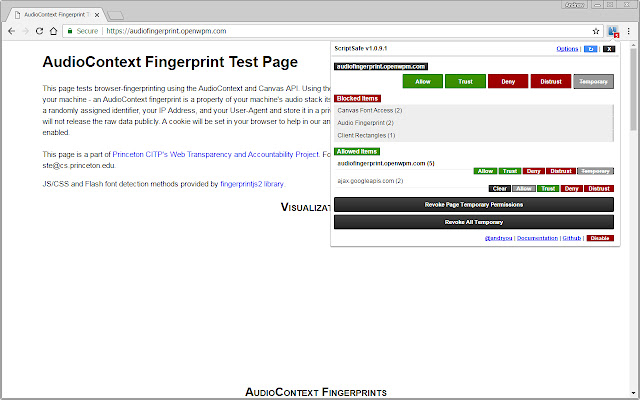640x400 pixels.
Task: Open the @andryou link
Action: click(x=498, y=238)
